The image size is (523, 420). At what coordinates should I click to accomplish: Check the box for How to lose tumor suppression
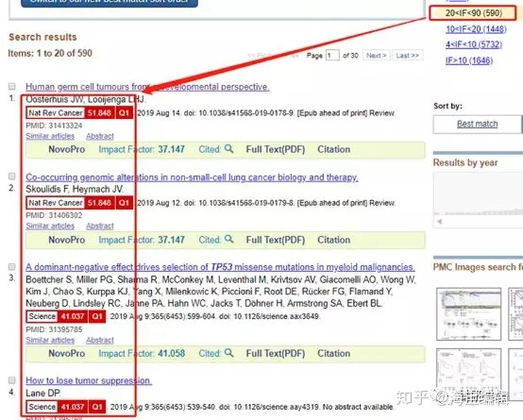tap(12, 380)
